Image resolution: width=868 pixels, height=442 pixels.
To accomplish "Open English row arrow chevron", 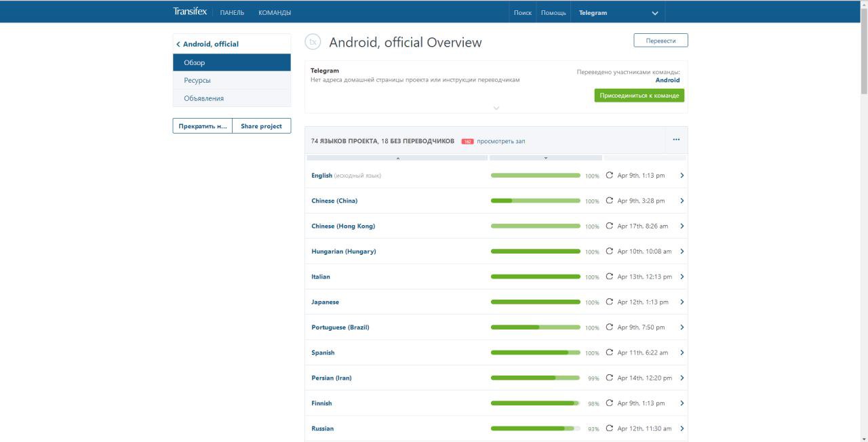I will [x=682, y=176].
